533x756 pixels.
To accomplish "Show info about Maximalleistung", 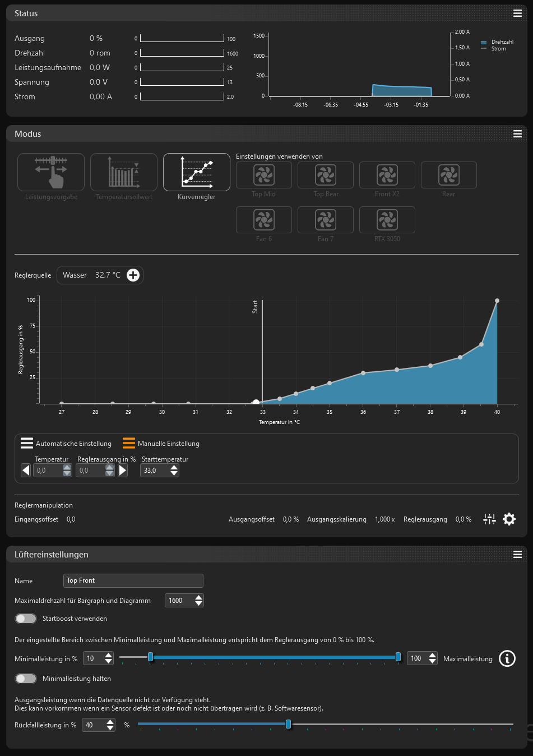I will [507, 658].
